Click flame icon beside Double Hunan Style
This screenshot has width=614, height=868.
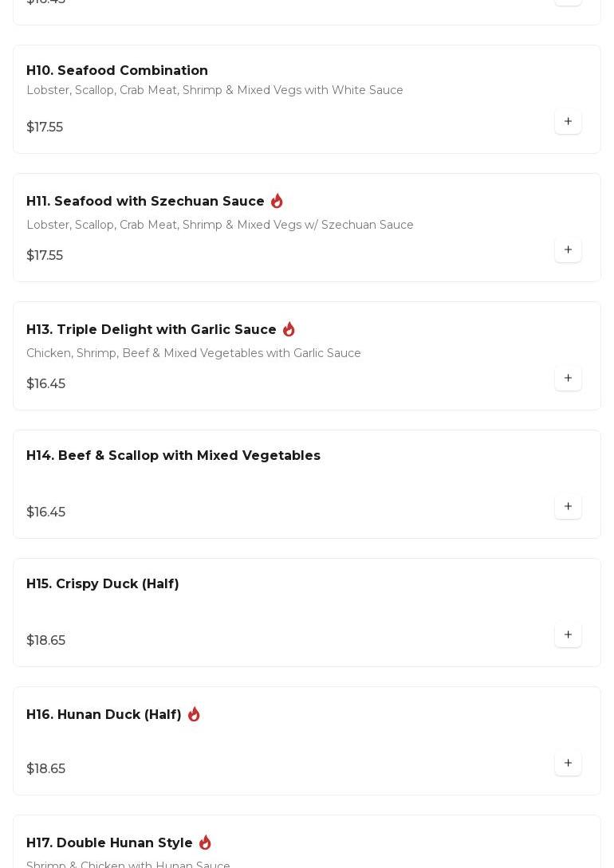[x=205, y=842]
